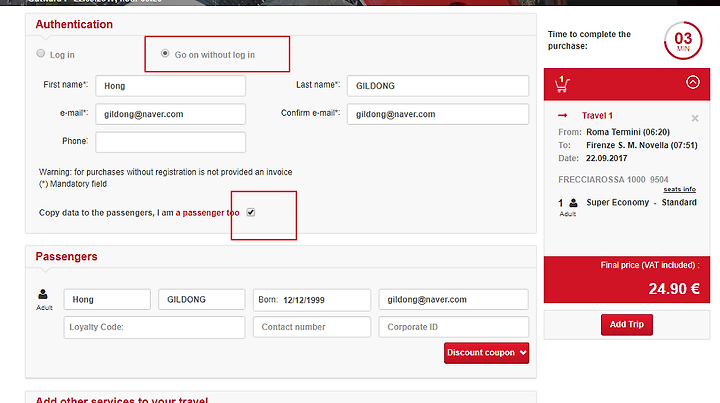This screenshot has height=403, width=720.
Task: Click the Contact number field
Action: pos(312,327)
